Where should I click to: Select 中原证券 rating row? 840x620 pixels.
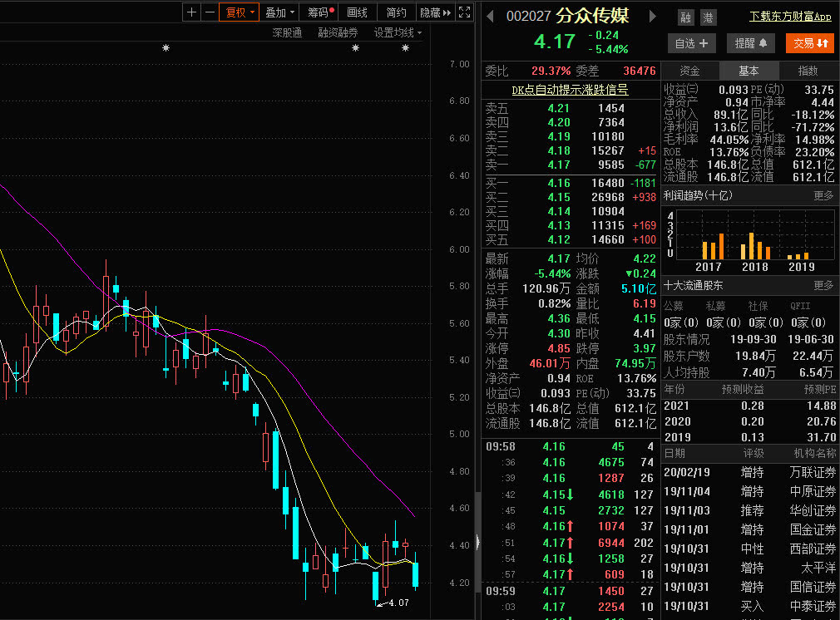pos(750,491)
